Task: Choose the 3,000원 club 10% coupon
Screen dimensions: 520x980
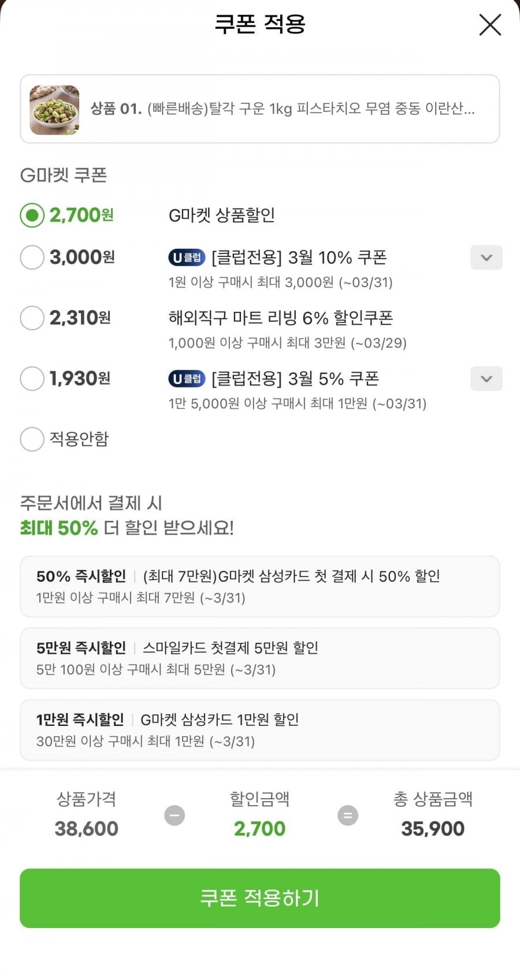Action: 32,257
